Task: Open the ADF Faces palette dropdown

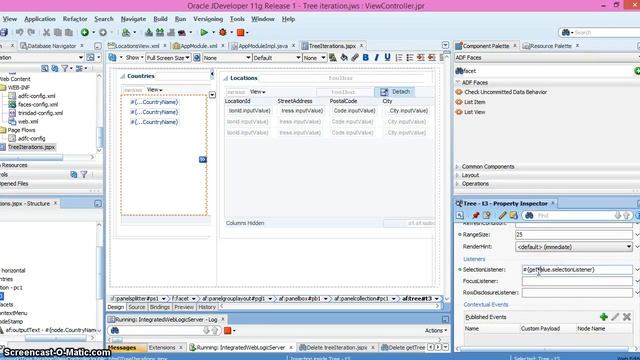Action: (x=547, y=58)
